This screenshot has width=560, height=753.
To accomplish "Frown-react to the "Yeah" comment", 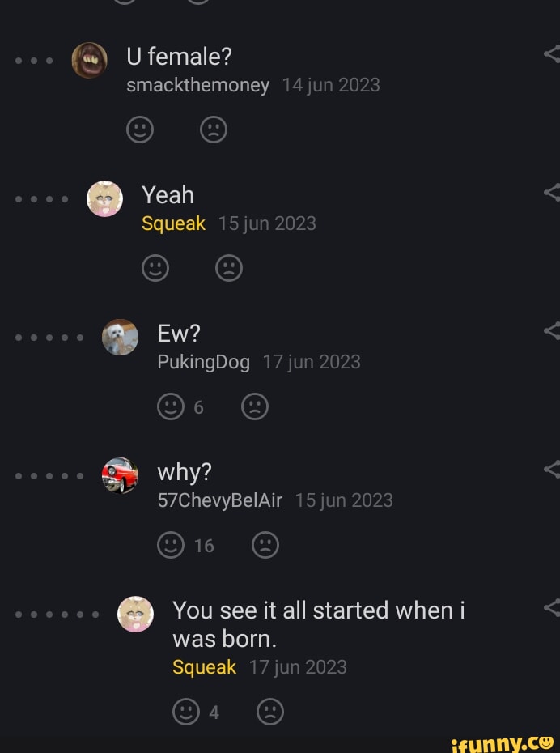I will coord(229,268).
